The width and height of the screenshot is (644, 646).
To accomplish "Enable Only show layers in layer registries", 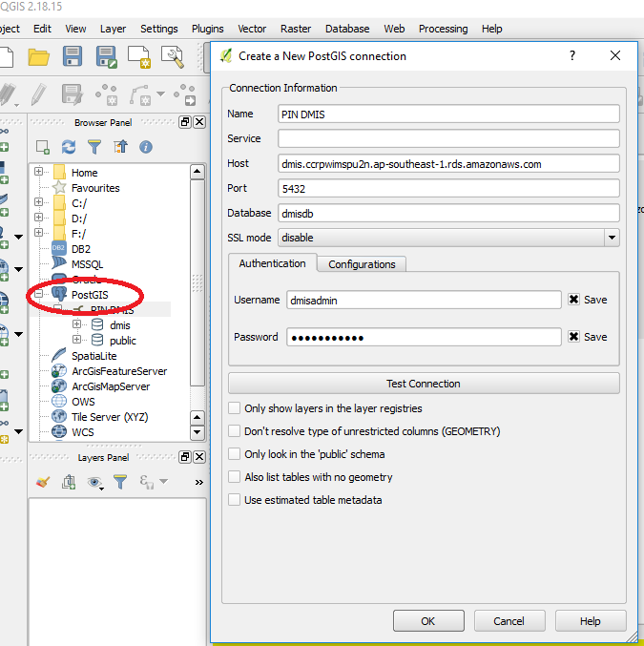I will pyautogui.click(x=234, y=407).
